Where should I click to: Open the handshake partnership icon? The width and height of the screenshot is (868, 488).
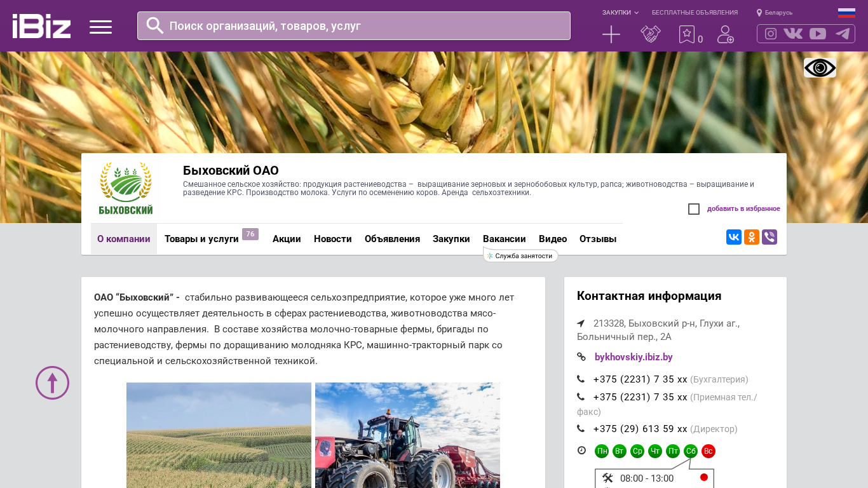pyautogui.click(x=651, y=34)
